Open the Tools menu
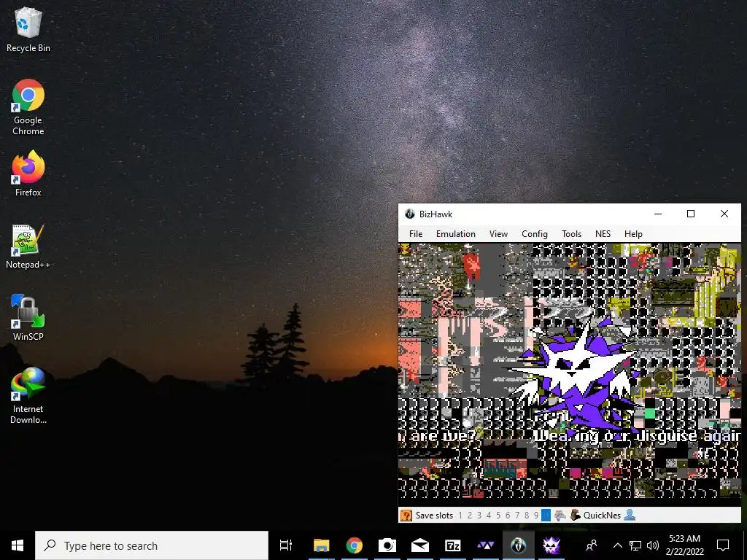Screen dimensions: 747x560 pyautogui.click(x=571, y=234)
